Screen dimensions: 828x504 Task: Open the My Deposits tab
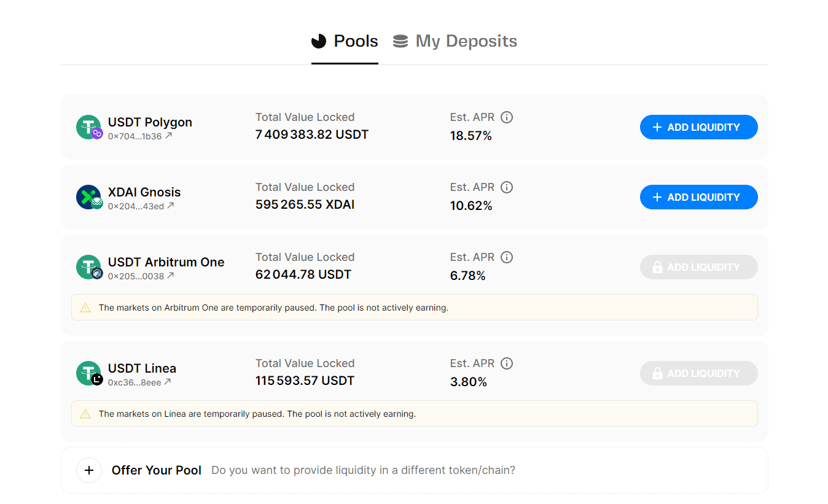click(x=455, y=41)
